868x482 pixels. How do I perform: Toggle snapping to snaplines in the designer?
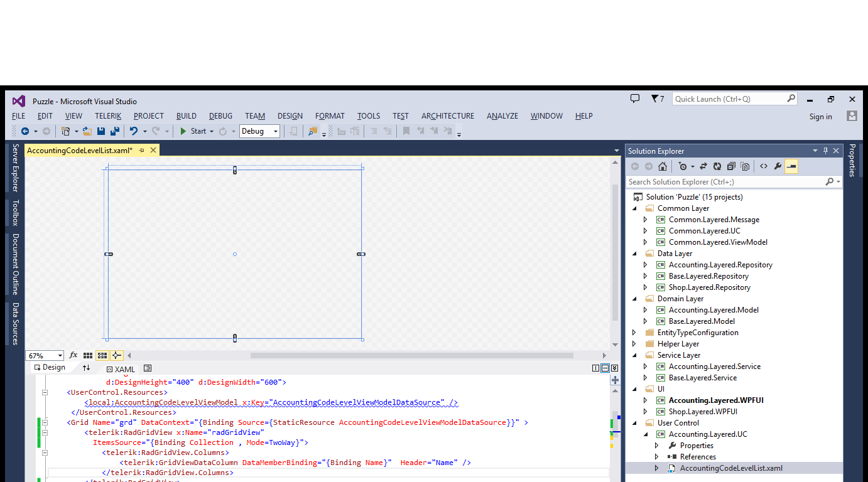[x=117, y=355]
